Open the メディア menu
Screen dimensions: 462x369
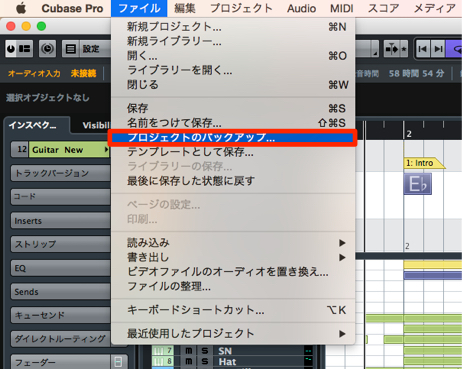click(x=434, y=8)
